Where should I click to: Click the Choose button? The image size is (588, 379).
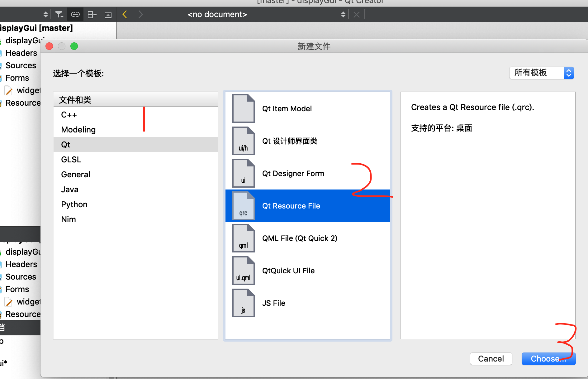[x=548, y=358]
